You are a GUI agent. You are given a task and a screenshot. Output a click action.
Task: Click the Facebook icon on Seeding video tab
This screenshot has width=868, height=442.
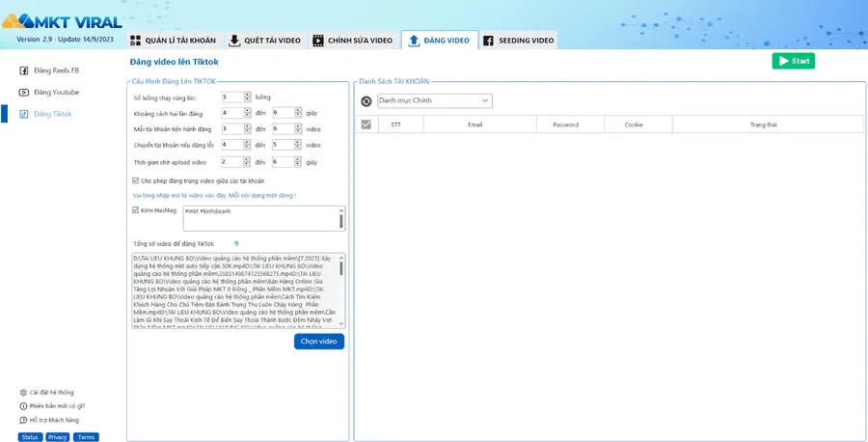point(488,41)
